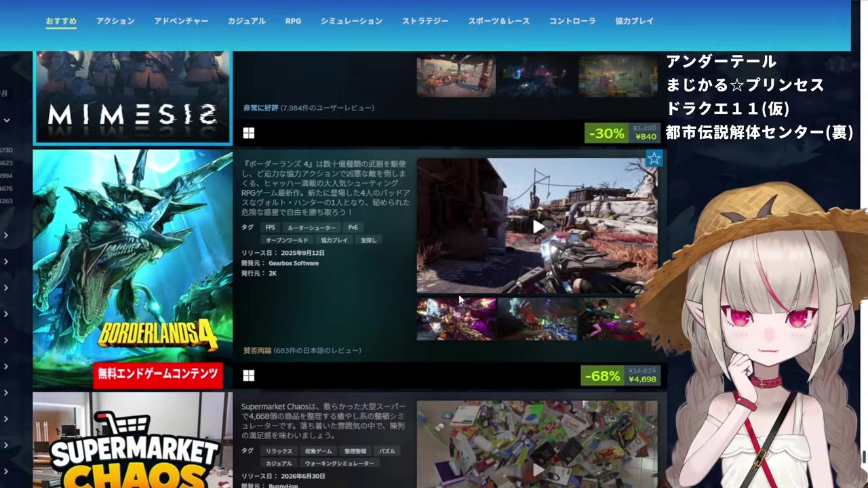
Task: Click the FPS tag on Borderlands 4
Action: pos(271,228)
